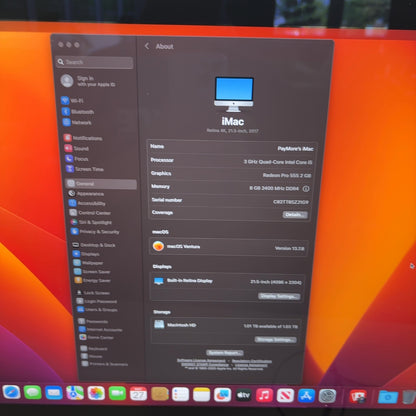Launch Music app from the Dock
This screenshot has height=416, width=416.
pos(264,395)
